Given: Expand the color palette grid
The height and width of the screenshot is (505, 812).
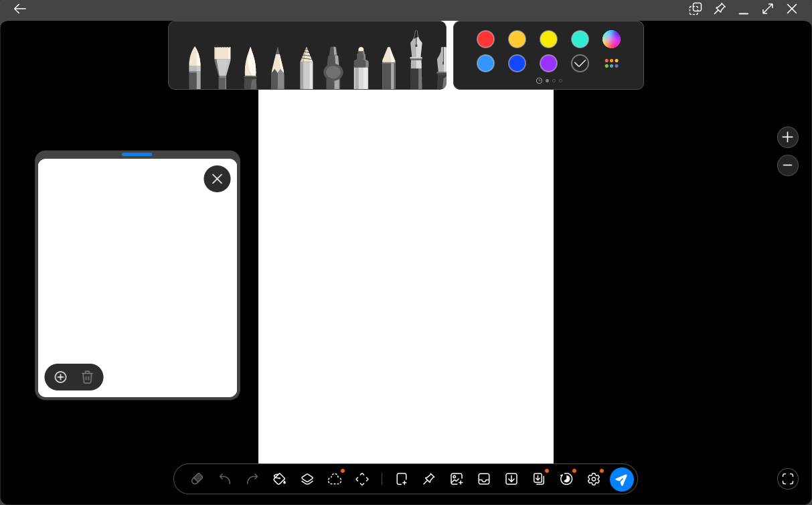Looking at the screenshot, I should point(611,64).
